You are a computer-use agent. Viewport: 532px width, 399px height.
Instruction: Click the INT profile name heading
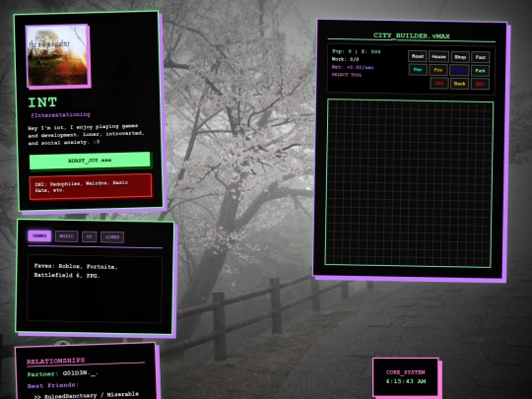point(42,102)
